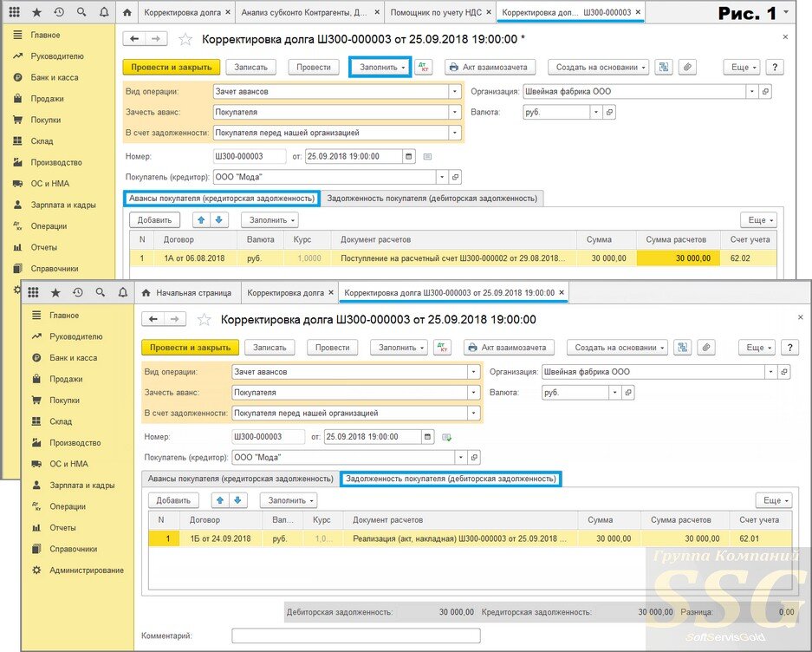Switch to Задолженность покупателя tab in front window
The height and width of the screenshot is (652, 812).
[x=451, y=479]
